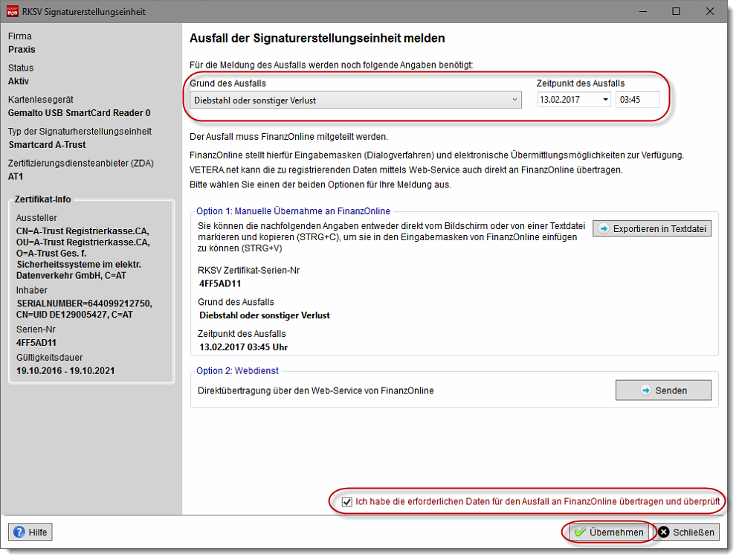This screenshot has height=560, width=739.
Task: Click the blue question mark Hilfe icon
Action: [x=19, y=532]
